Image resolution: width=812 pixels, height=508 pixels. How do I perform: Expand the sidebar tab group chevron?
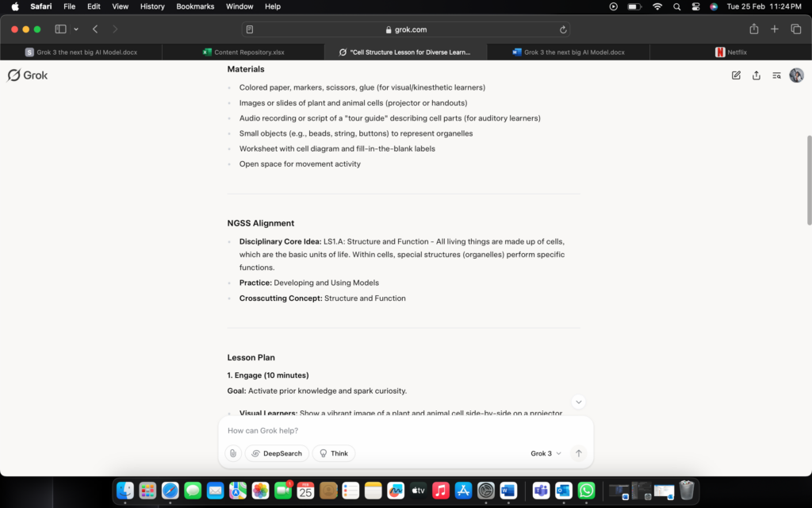(x=76, y=29)
